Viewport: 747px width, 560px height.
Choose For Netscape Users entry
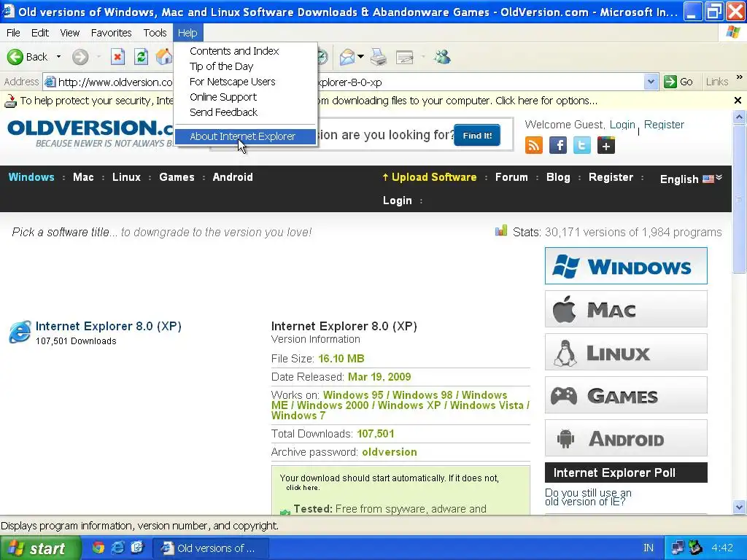pyautogui.click(x=245, y=82)
